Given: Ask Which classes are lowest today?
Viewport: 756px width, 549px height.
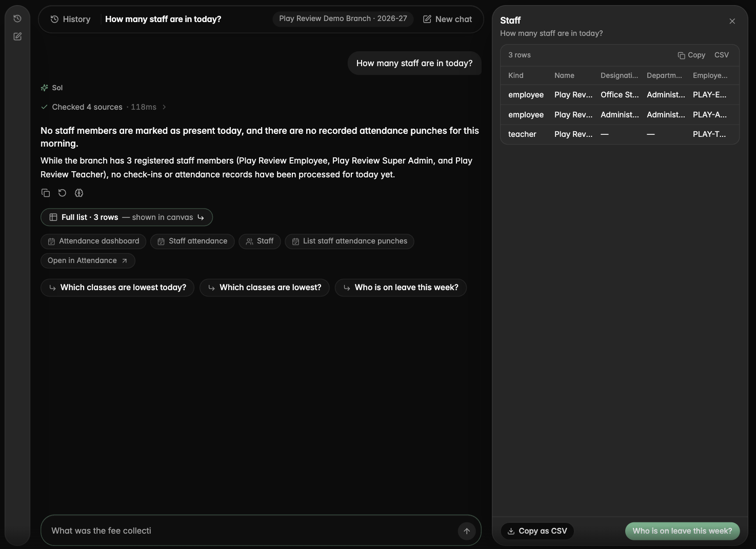Looking at the screenshot, I should coord(117,288).
